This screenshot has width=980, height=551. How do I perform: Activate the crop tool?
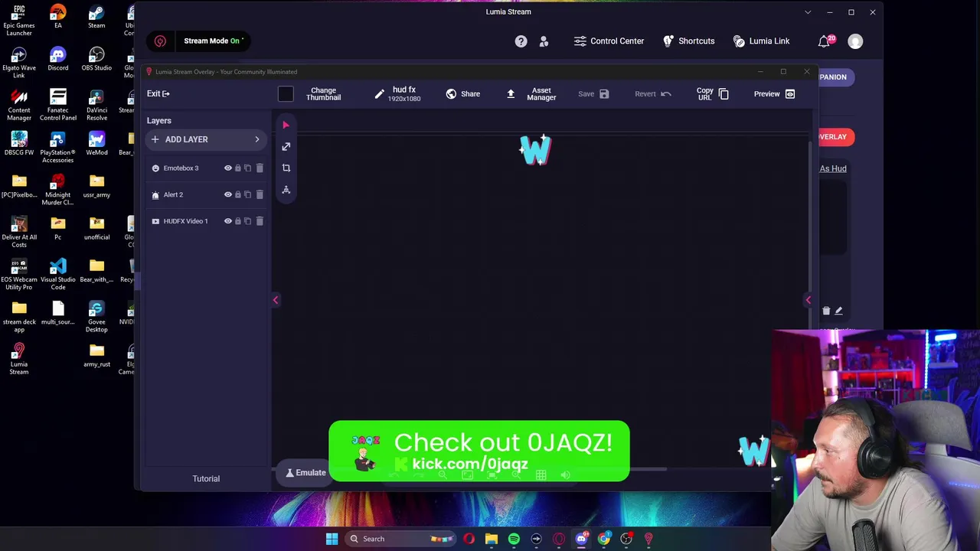286,168
